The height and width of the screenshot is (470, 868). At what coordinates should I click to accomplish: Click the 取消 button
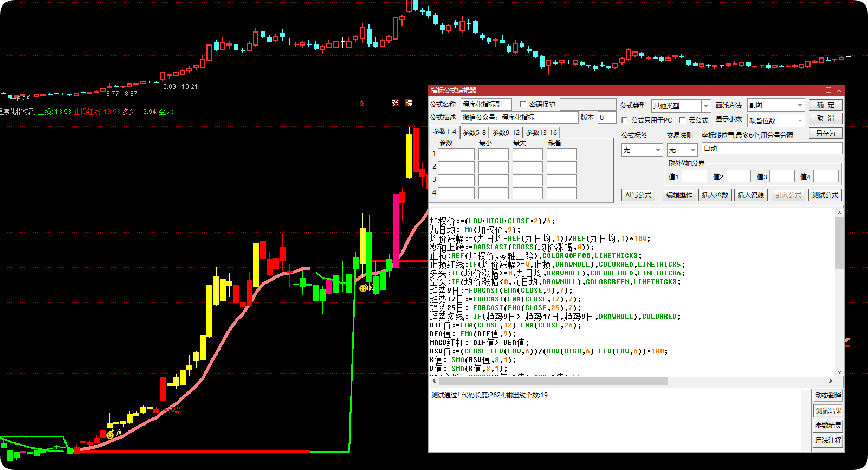tap(826, 119)
